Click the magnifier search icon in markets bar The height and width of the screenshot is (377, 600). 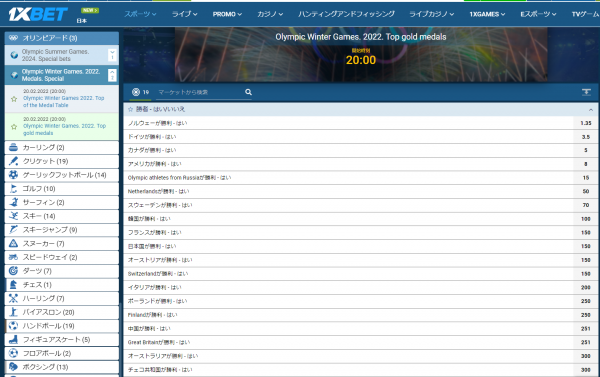(248, 92)
